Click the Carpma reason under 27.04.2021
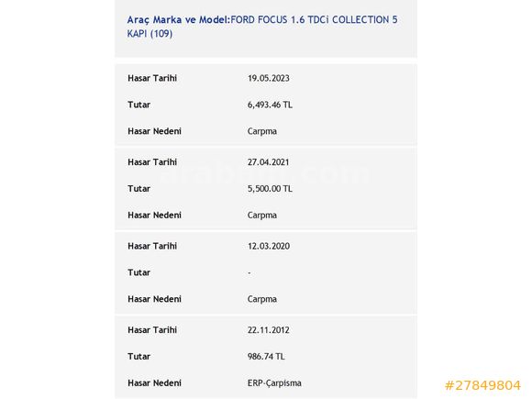The width and height of the screenshot is (532, 399). 262,216
